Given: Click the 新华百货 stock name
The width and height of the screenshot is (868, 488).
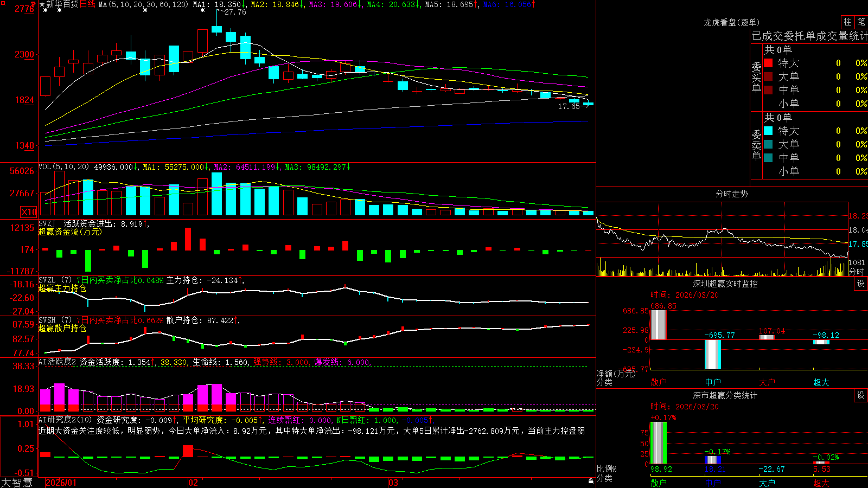Looking at the screenshot, I should coord(62,4).
